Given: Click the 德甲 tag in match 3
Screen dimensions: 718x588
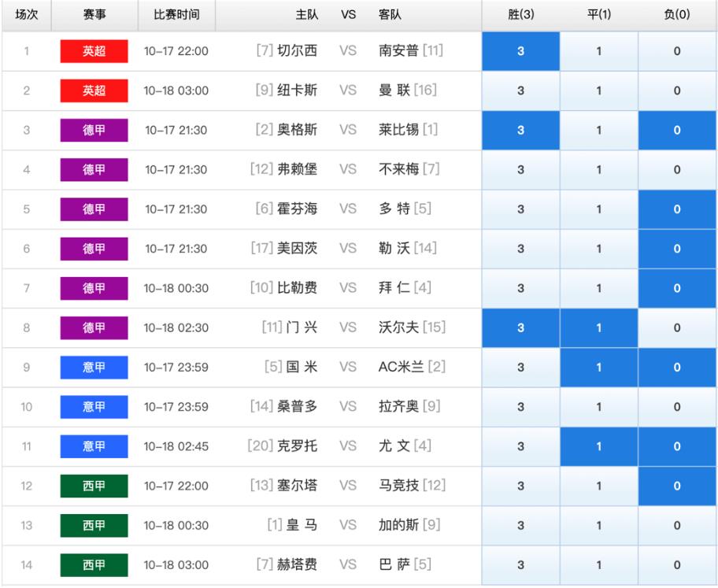Looking at the screenshot, I should point(94,130).
